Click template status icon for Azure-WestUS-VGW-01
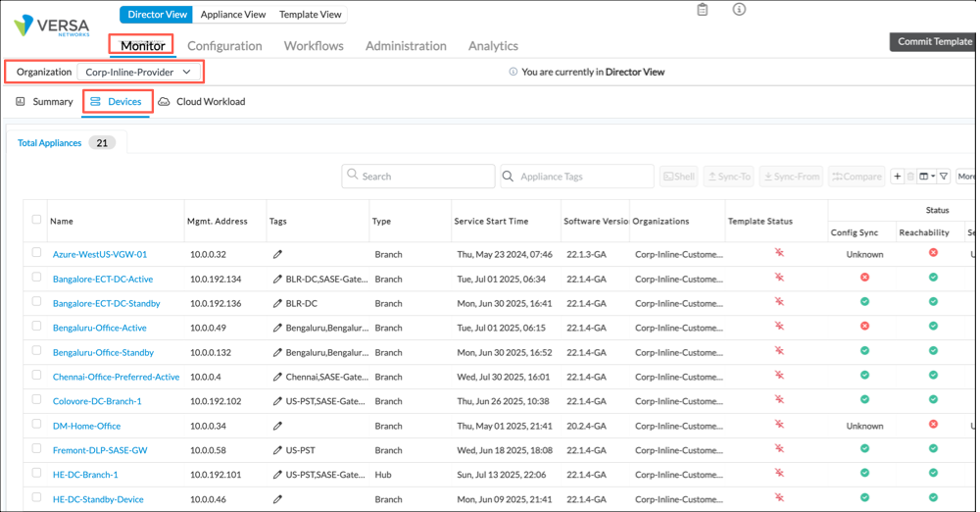 (x=779, y=252)
